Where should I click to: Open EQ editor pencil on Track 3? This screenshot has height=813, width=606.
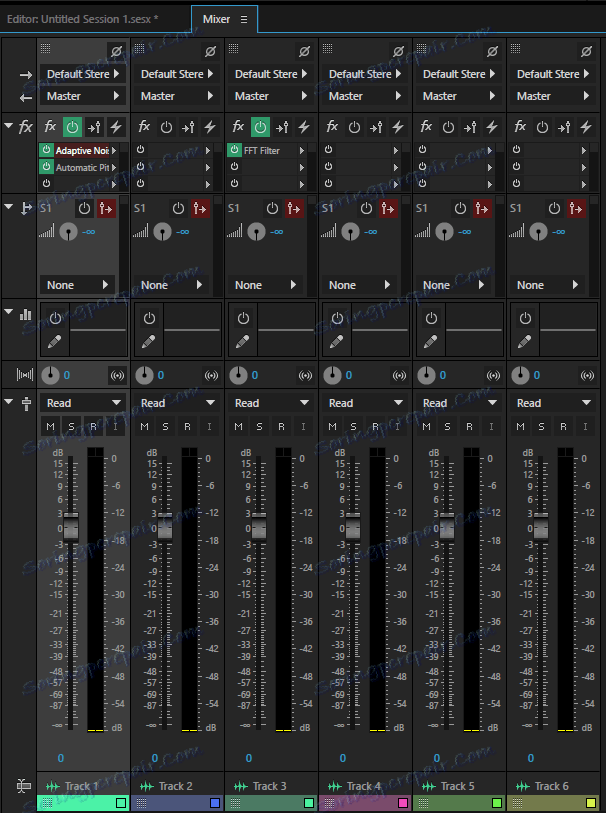pos(242,341)
